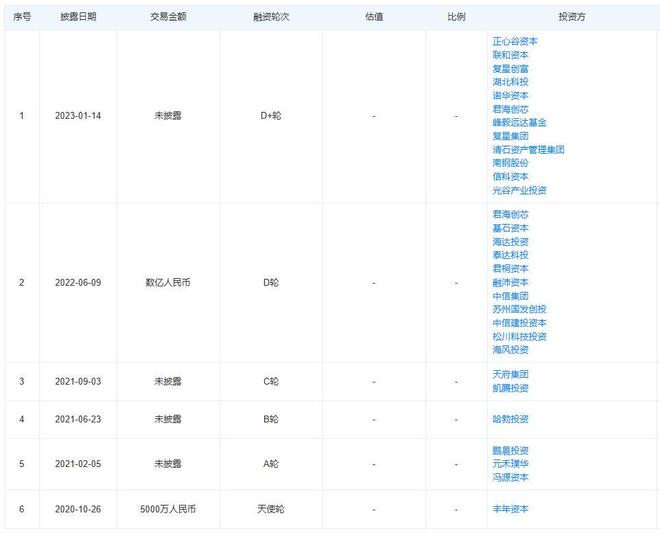
Task: Click the 元禾璞华 investor link
Action: (x=510, y=464)
